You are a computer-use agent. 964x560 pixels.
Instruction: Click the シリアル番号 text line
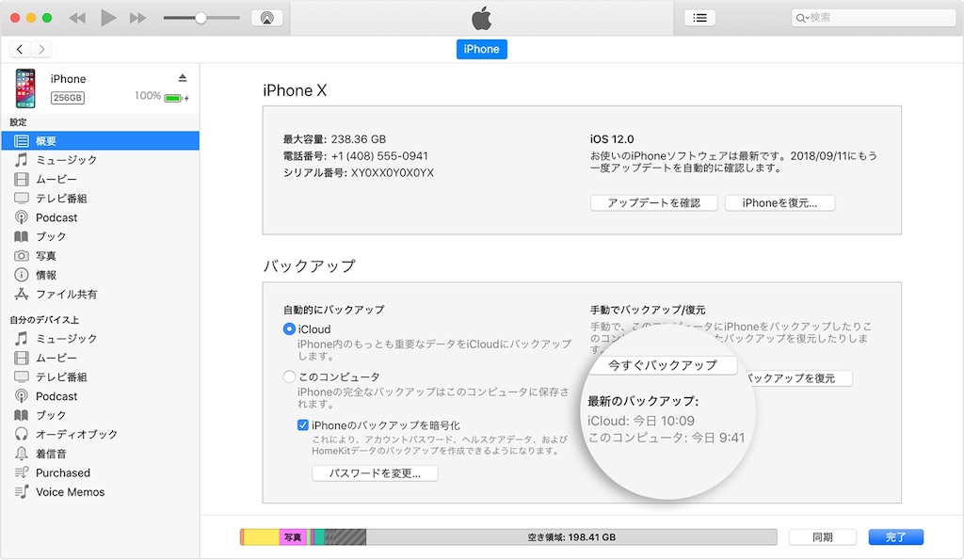(x=359, y=173)
